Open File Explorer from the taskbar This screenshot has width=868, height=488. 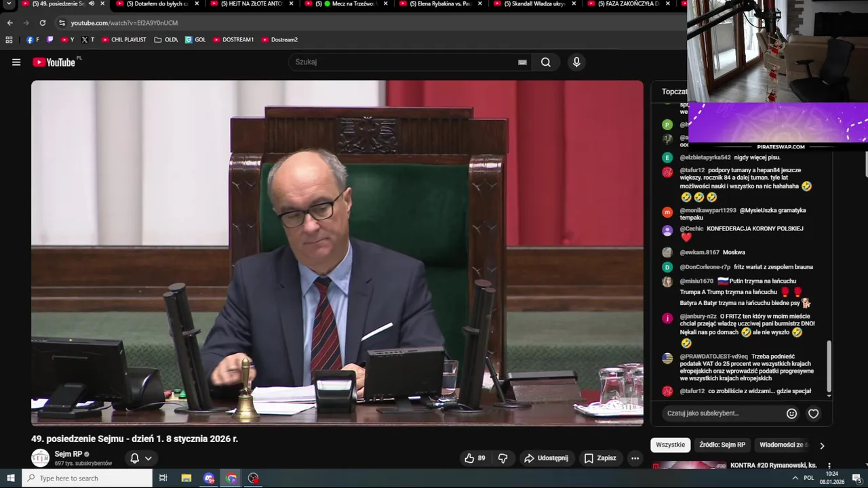186,479
